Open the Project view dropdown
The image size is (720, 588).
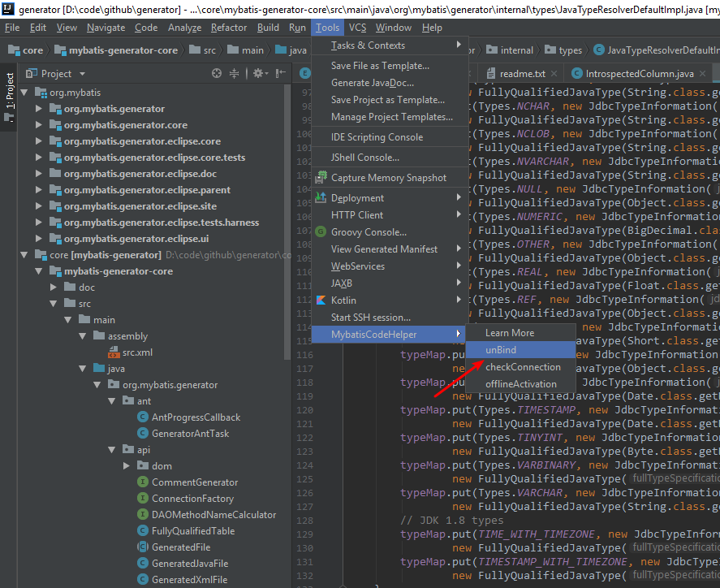(82, 73)
